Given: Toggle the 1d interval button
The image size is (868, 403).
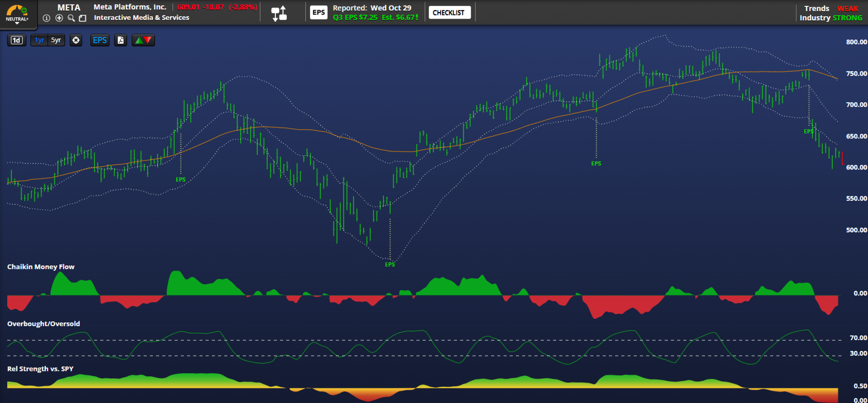Looking at the screenshot, I should click(17, 40).
